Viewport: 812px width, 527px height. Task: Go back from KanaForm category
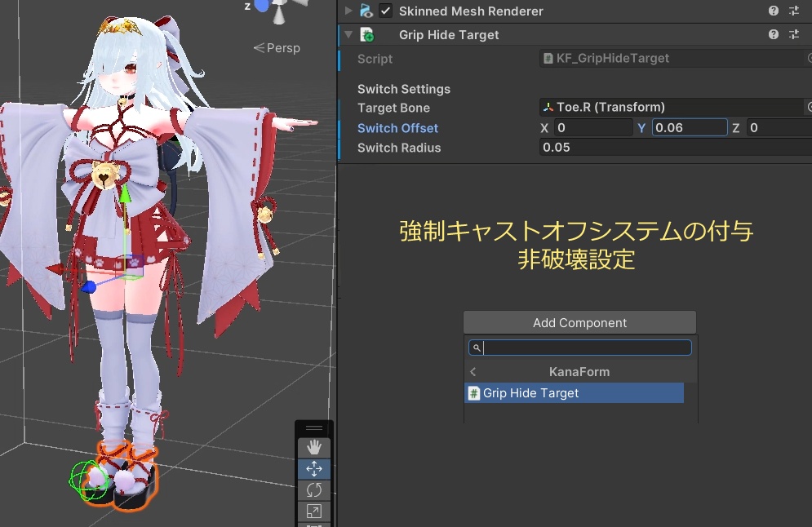(x=473, y=372)
